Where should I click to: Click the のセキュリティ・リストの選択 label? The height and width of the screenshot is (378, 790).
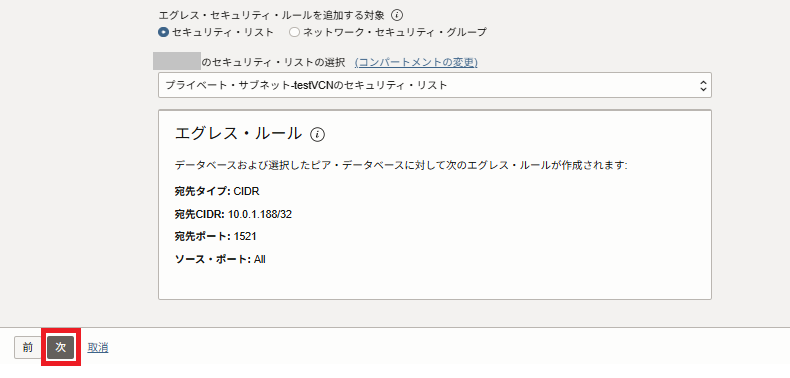pos(274,62)
